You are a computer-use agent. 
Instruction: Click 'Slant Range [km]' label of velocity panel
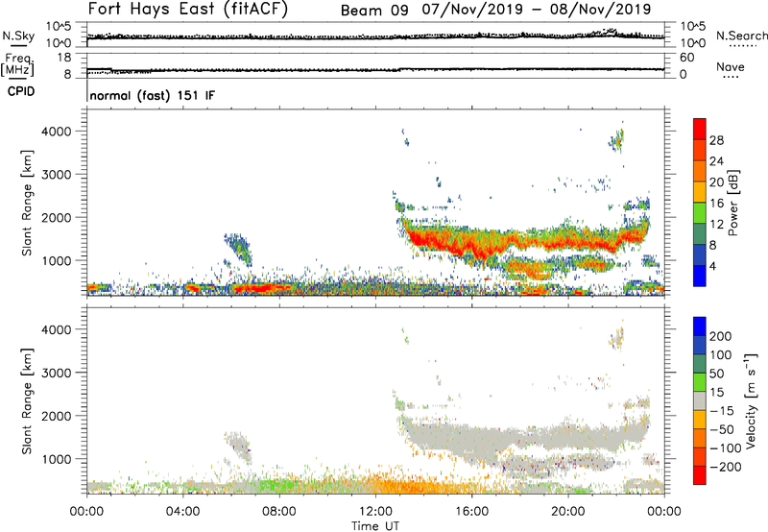pos(27,401)
